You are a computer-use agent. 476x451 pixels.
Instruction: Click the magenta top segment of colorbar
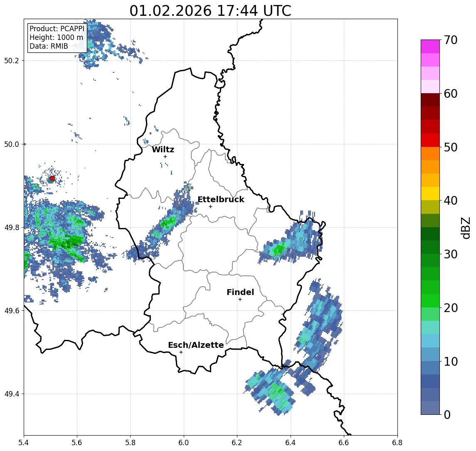430,47
